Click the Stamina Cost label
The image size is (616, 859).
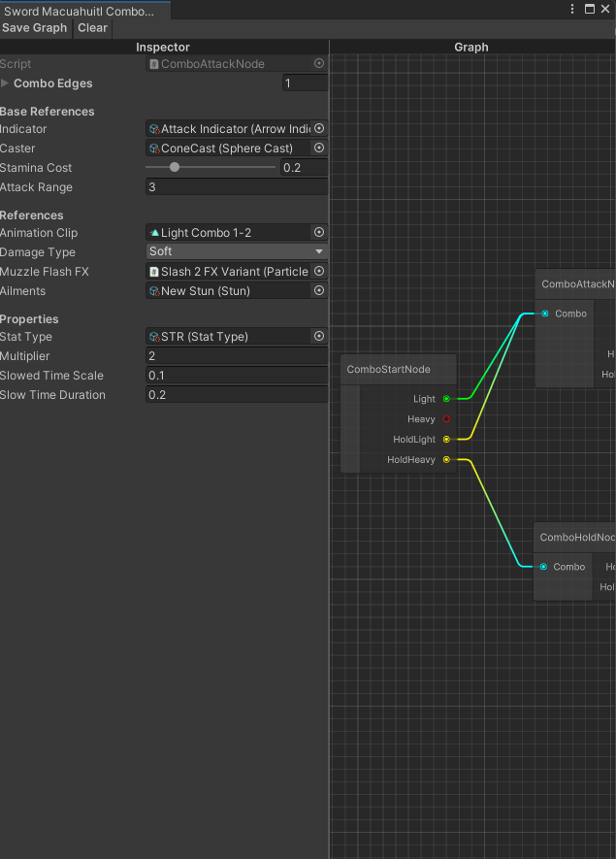click(36, 168)
